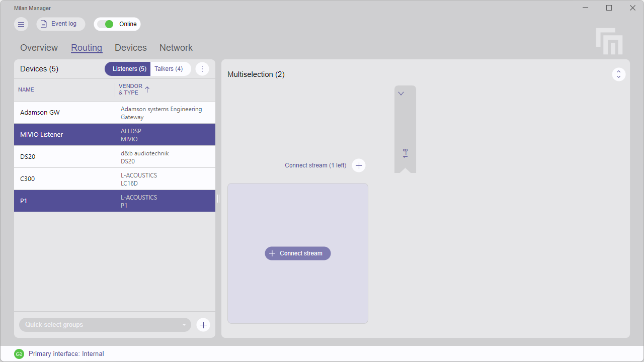Click the Vendor & Type sort arrow
The height and width of the screenshot is (362, 644).
pos(146,89)
